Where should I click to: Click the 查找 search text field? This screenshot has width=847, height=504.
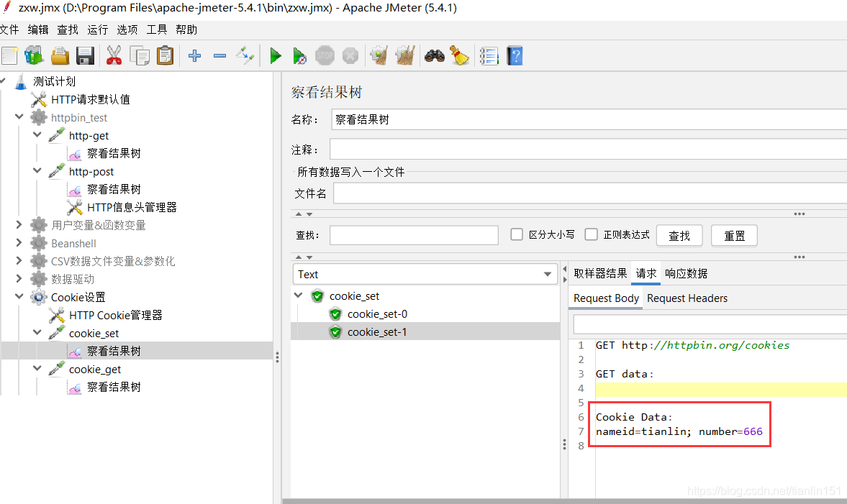coord(414,235)
